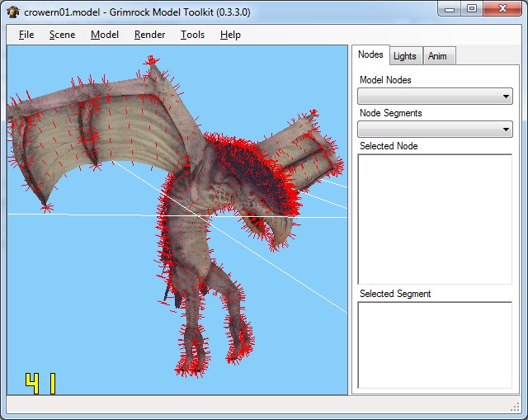
Task: Switch to the Anim tab
Action: (438, 56)
